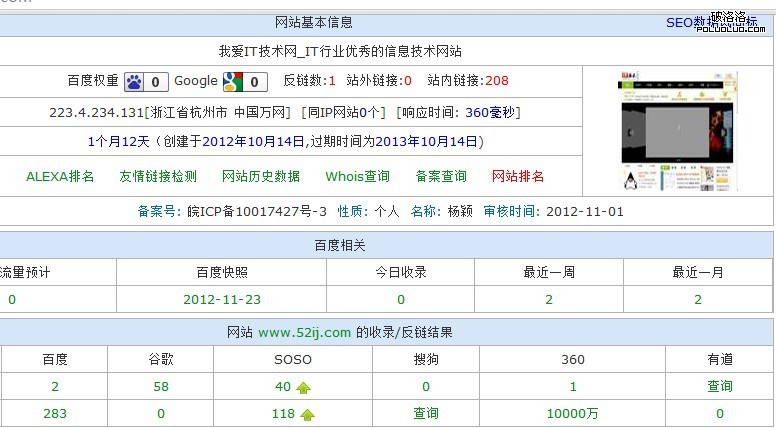Click the site title 我爱IT技术网
Viewport: 776px width, 428px height.
[257, 51]
